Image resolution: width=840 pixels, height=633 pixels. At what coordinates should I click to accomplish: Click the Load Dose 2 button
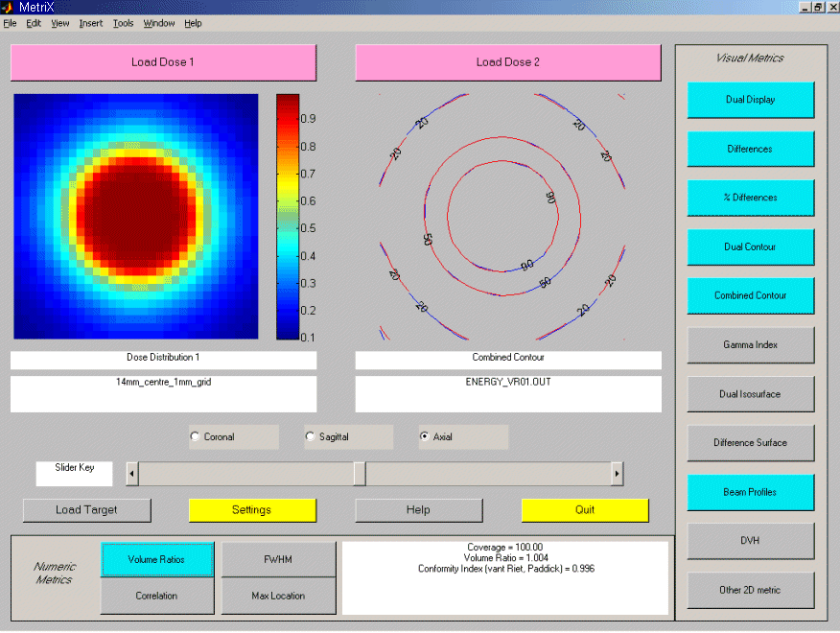[x=507, y=62]
